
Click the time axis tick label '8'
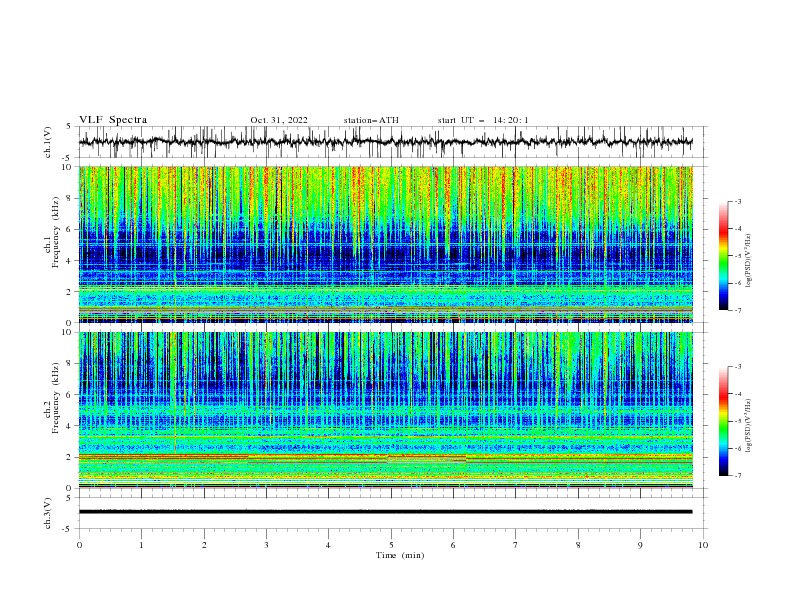tap(578, 545)
